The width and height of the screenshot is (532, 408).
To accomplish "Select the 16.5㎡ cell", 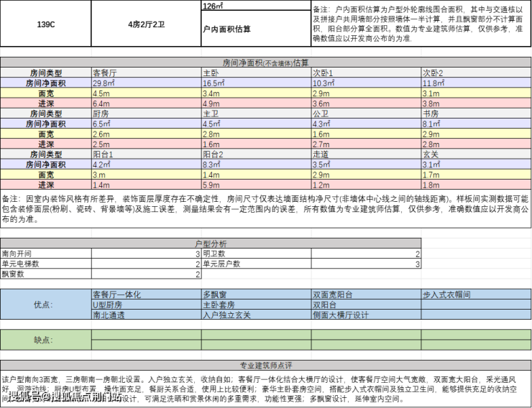I will (x=257, y=83).
